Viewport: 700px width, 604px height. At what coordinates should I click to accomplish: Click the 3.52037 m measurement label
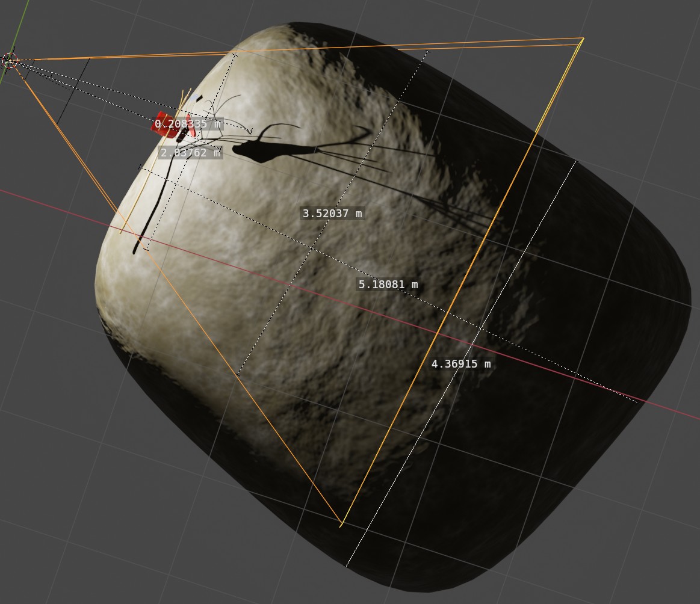(333, 213)
